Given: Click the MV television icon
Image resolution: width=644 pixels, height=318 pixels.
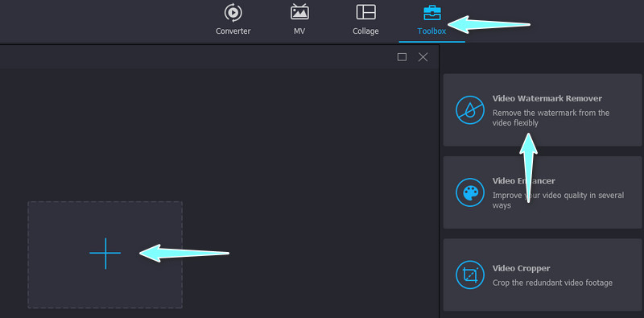Looking at the screenshot, I should [299, 12].
